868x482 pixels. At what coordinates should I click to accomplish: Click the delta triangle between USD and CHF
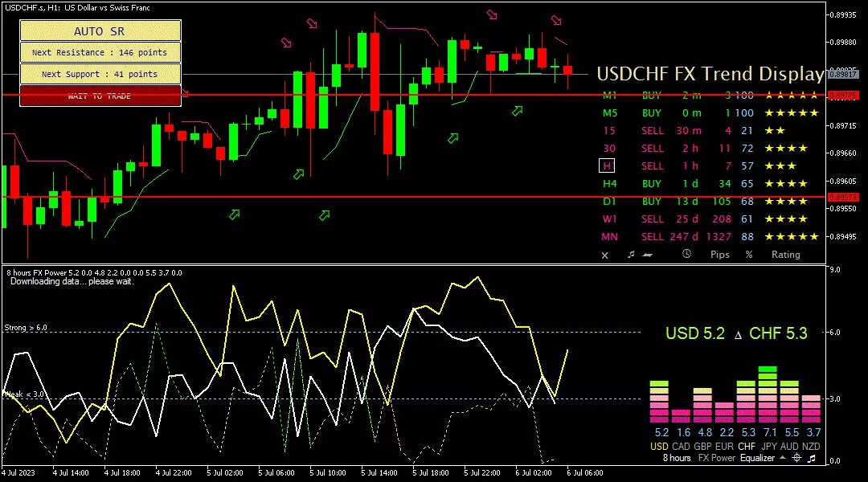pyautogui.click(x=738, y=335)
